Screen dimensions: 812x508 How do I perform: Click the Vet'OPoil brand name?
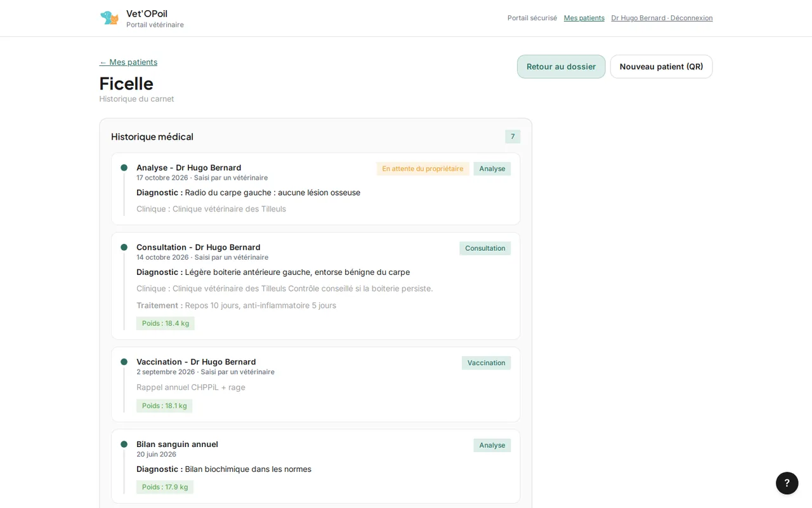pyautogui.click(x=147, y=13)
